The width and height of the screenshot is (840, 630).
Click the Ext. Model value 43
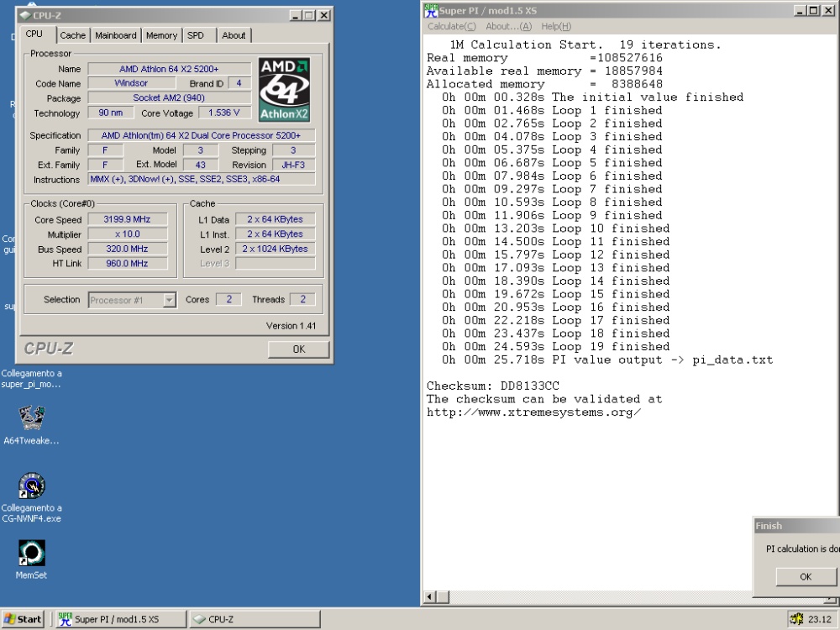tap(201, 165)
